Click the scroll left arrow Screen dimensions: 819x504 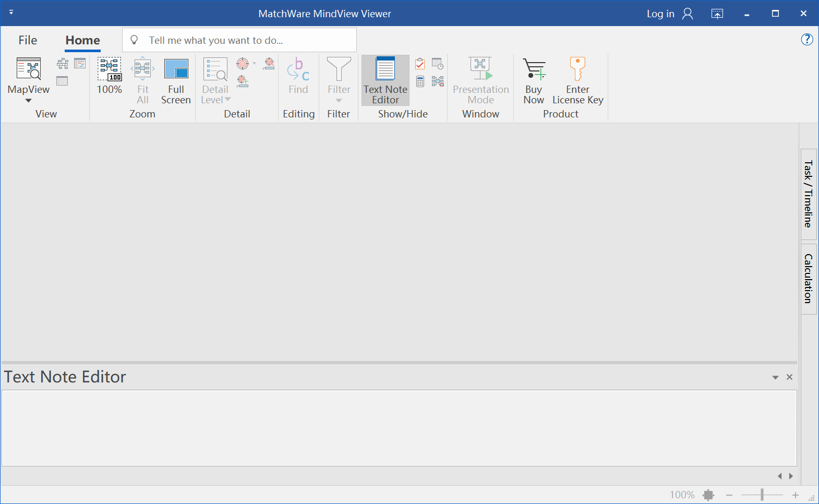pyautogui.click(x=780, y=476)
